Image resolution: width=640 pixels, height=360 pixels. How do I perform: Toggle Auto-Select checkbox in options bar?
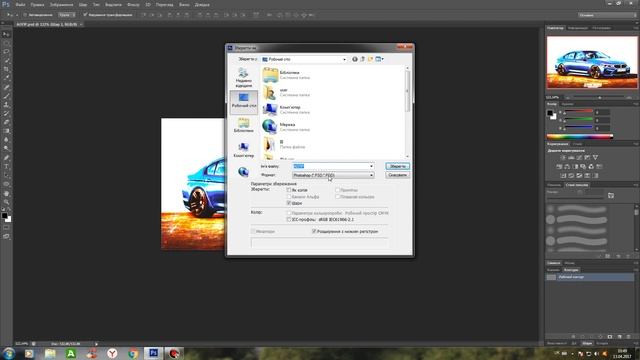25,15
